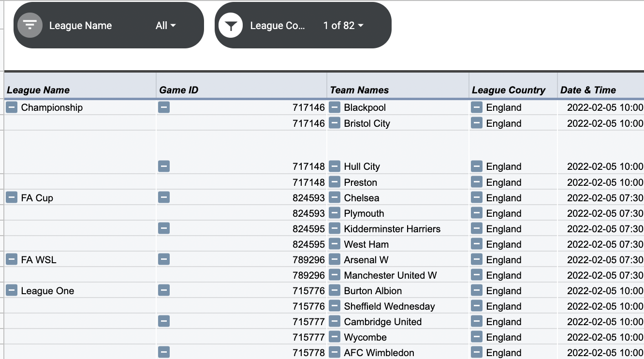Click the League Country funnel filter icon

point(231,25)
